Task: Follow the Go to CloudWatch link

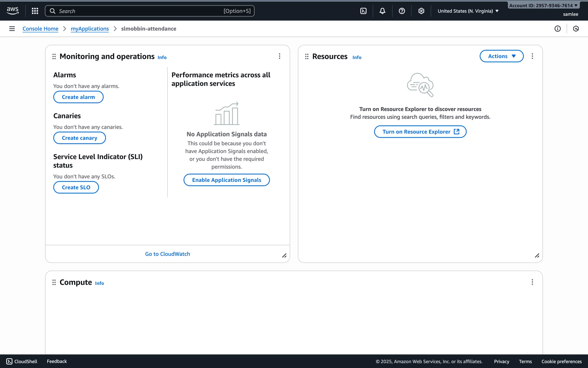Action: [168, 254]
